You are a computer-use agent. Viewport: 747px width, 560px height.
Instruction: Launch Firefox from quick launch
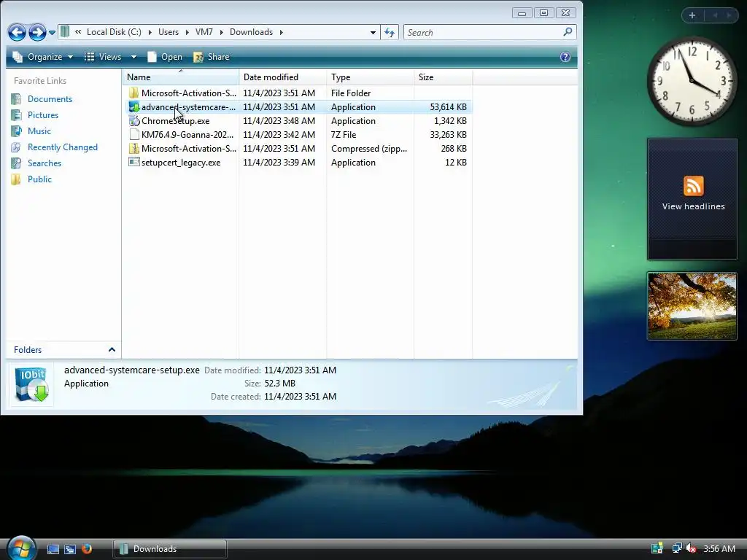87,549
